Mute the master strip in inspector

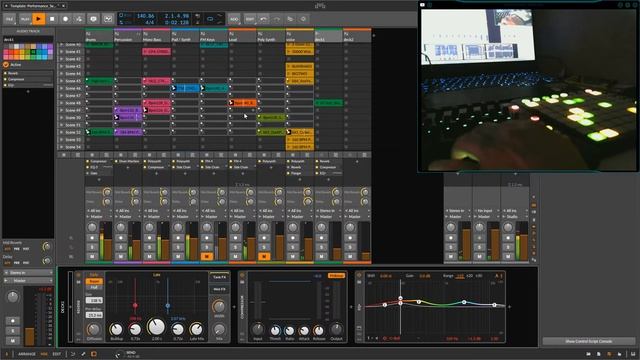[x=13, y=340]
